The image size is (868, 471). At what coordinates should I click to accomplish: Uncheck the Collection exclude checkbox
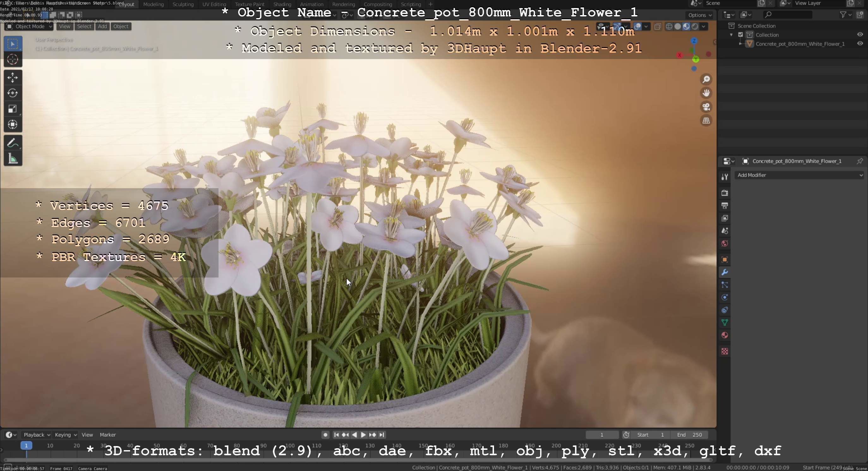pos(740,35)
